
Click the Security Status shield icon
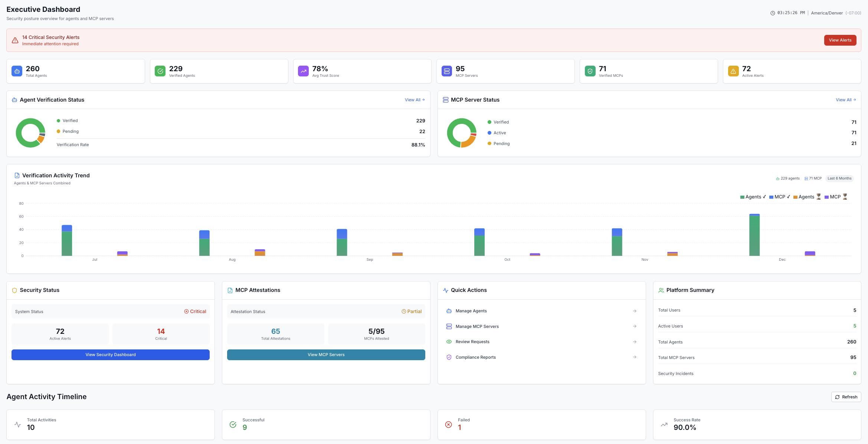(14, 290)
